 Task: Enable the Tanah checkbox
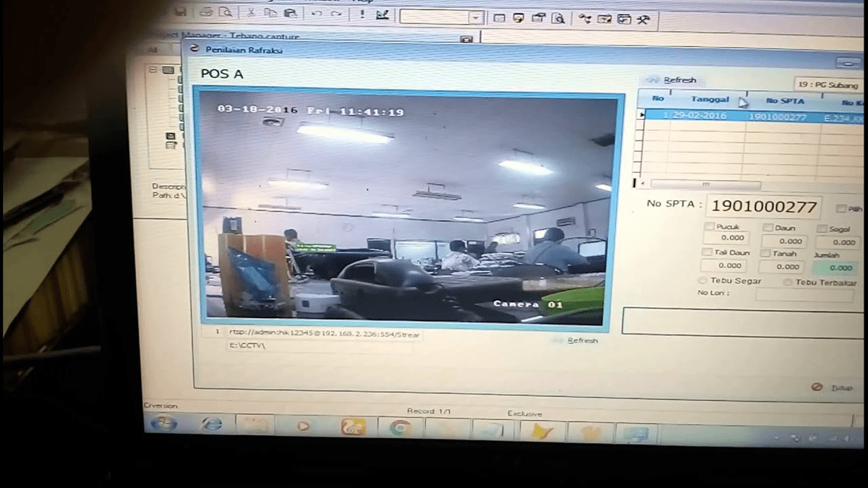[x=766, y=254]
